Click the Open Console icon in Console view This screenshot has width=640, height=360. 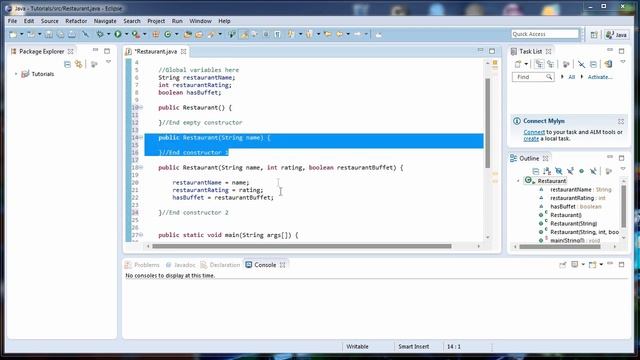click(x=592, y=264)
